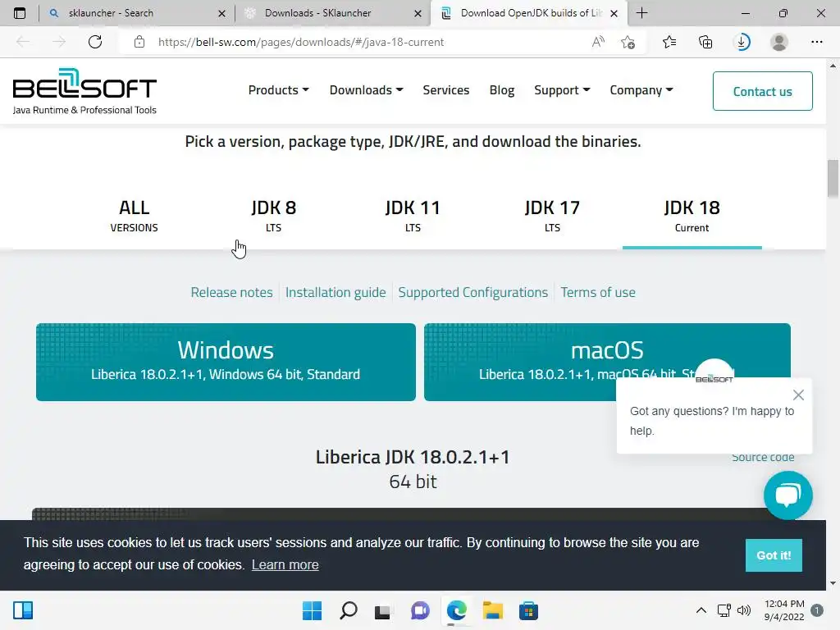Open the Blog menu item
This screenshot has height=630, width=840.
click(x=502, y=90)
